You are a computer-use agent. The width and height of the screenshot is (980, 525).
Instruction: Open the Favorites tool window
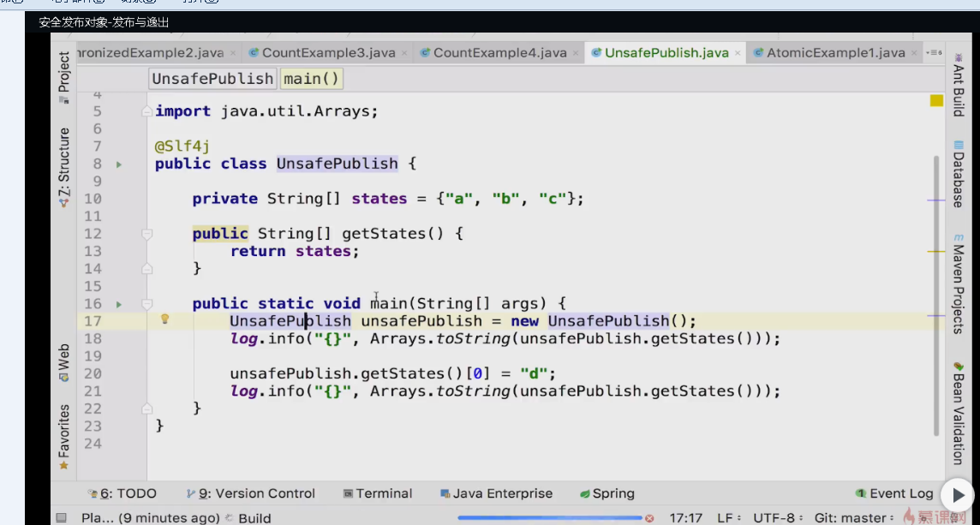tap(64, 438)
